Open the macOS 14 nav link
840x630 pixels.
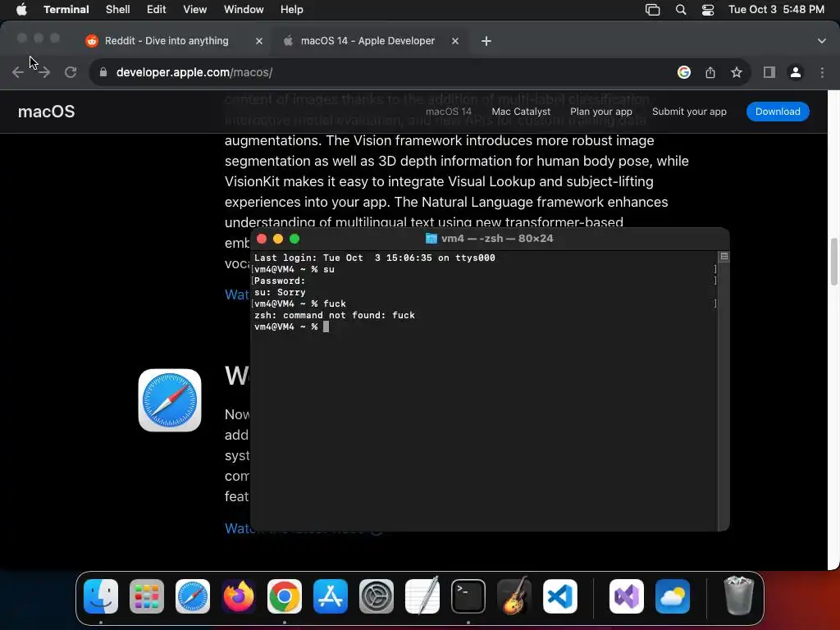tap(449, 112)
